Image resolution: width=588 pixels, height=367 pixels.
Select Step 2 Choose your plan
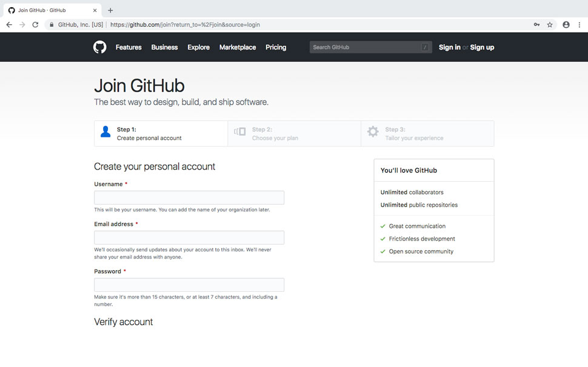click(295, 134)
